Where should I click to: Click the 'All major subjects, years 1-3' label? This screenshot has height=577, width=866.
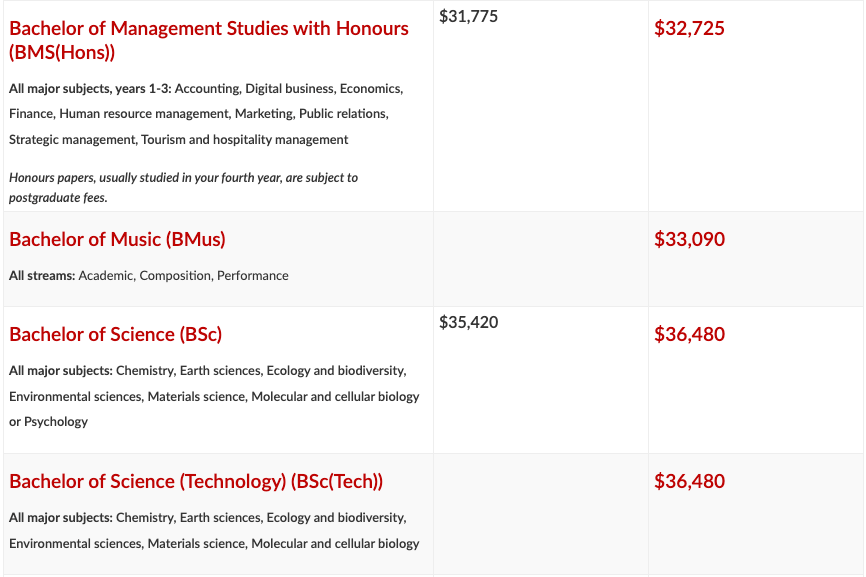click(90, 88)
